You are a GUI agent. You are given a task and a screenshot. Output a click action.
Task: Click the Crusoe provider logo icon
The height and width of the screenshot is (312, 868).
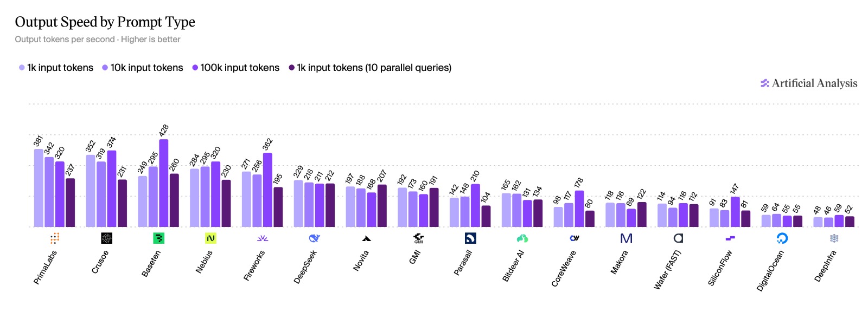[x=107, y=238]
